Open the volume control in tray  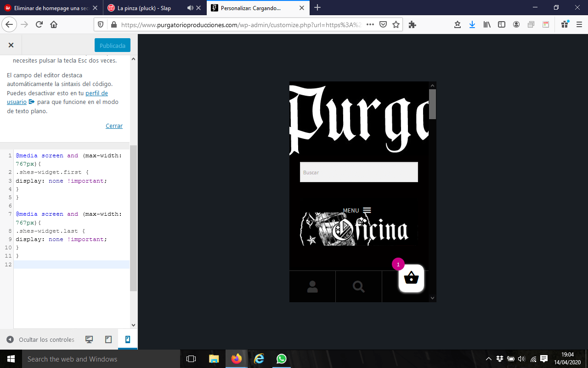pyautogui.click(x=521, y=359)
